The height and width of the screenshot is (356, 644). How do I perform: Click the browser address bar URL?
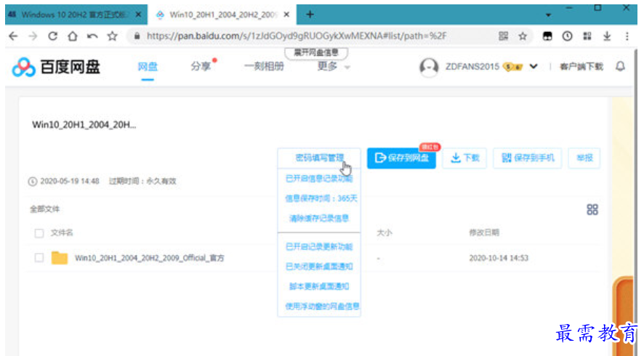pos(297,36)
